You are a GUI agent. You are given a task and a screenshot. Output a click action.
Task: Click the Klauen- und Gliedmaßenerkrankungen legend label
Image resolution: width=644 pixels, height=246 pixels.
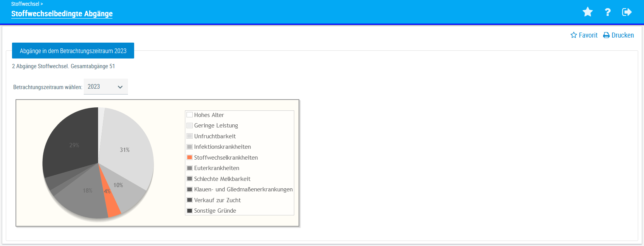243,189
